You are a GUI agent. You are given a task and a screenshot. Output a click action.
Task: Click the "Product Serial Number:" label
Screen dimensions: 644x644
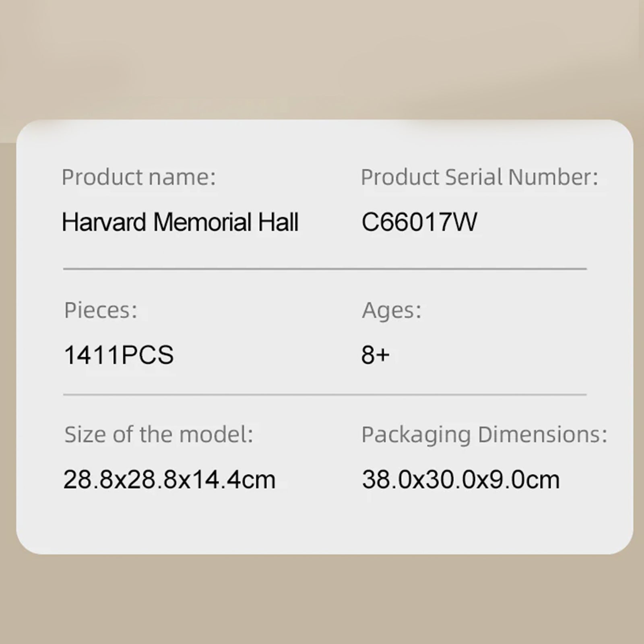pyautogui.click(x=479, y=178)
